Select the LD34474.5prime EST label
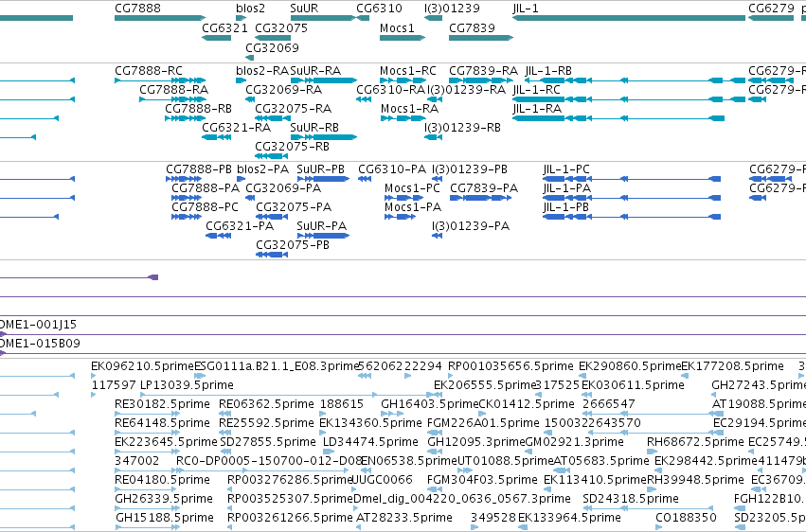Image resolution: width=806 pixels, height=532 pixels. tap(370, 442)
